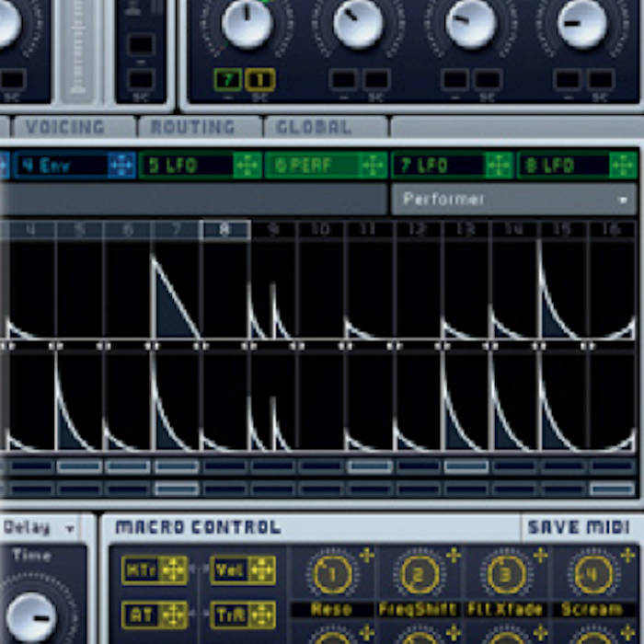
Task: Click the Reso macro knob 1
Action: [332, 575]
